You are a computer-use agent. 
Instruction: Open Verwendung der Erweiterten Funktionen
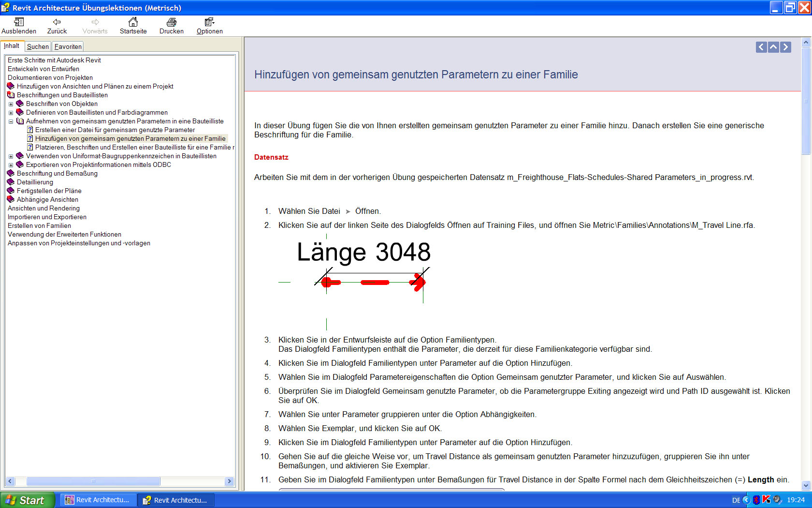click(x=64, y=234)
